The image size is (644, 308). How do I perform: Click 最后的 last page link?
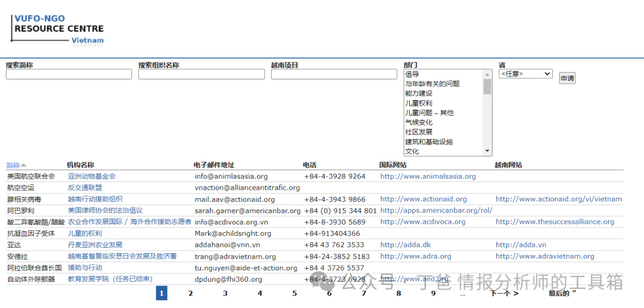(563, 294)
